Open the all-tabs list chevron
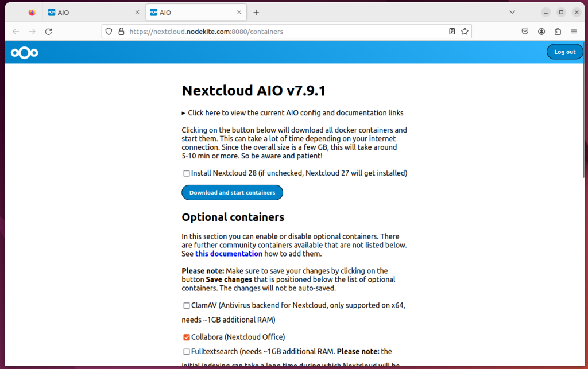This screenshot has height=369, width=588. (512, 12)
